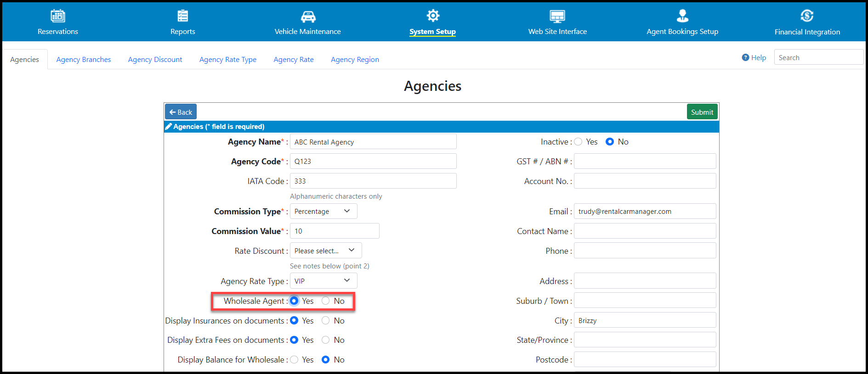This screenshot has height=374, width=868.
Task: Set Wholesale Agent to Yes
Action: click(294, 301)
